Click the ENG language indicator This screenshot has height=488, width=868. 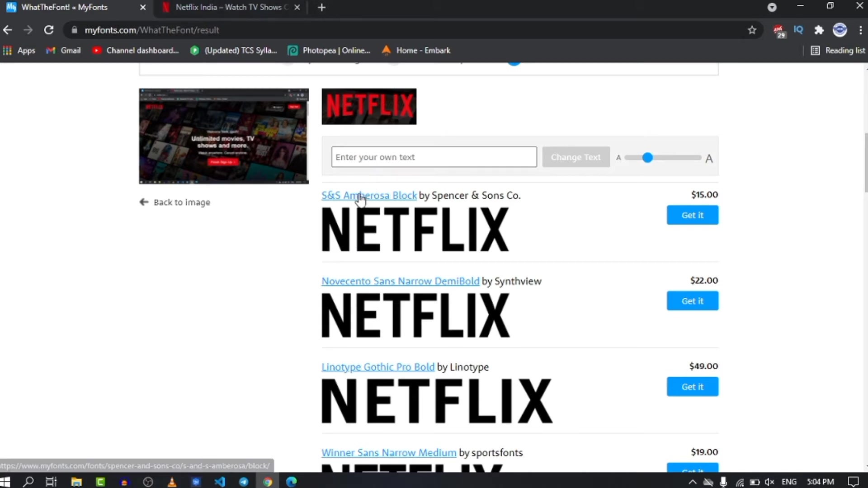(789, 482)
